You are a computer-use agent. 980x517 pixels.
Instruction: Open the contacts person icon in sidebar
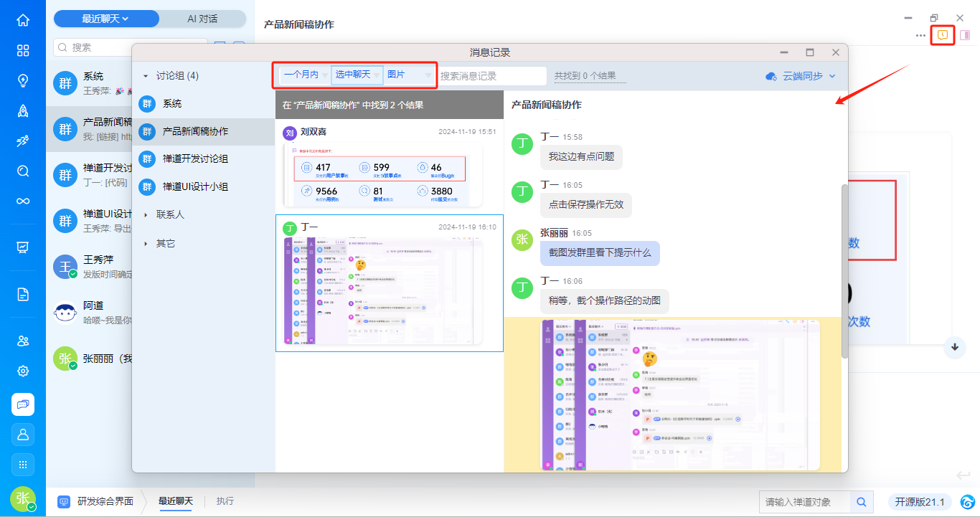[23, 435]
